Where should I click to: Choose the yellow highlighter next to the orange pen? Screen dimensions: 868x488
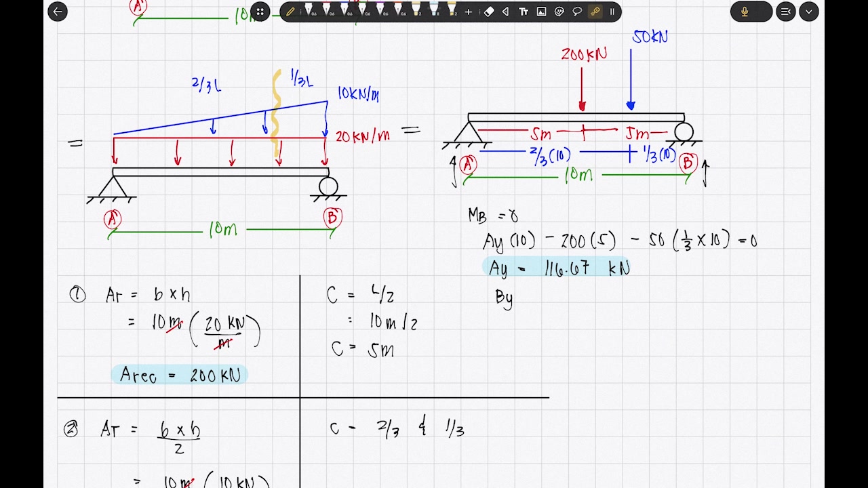[416, 10]
